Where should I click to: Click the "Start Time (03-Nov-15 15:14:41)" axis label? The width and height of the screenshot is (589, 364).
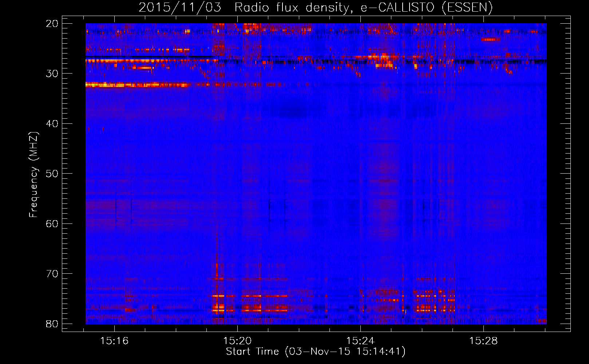316,352
